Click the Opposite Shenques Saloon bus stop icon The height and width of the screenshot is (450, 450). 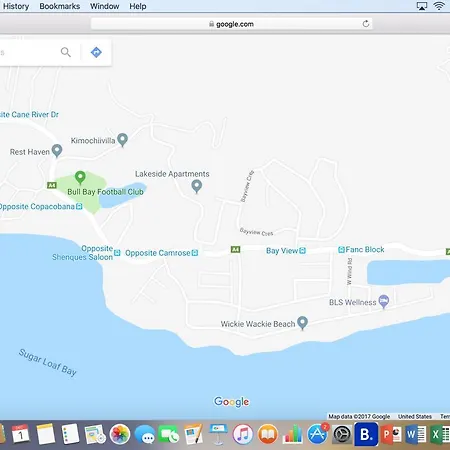117,253
